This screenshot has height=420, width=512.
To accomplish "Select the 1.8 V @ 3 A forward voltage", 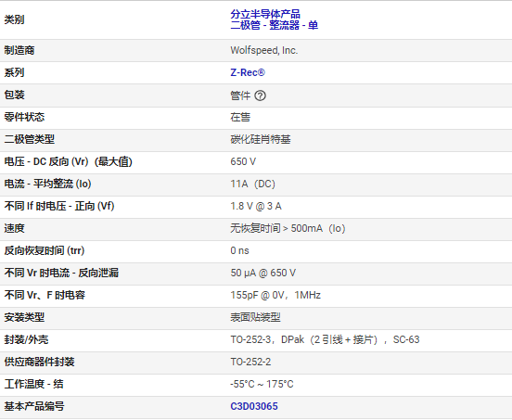I will point(256,206).
